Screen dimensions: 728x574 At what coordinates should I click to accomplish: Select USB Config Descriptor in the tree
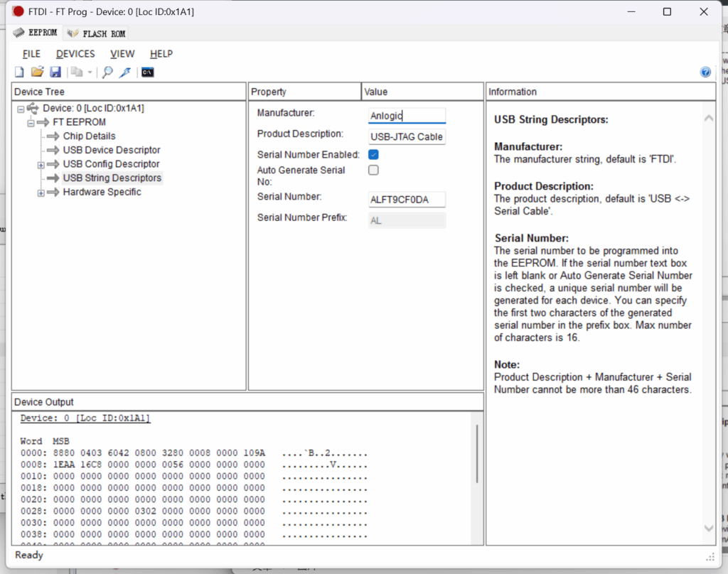[111, 164]
